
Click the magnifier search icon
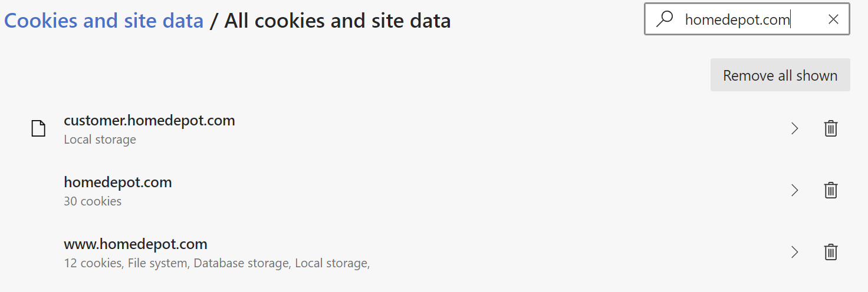pos(665,19)
